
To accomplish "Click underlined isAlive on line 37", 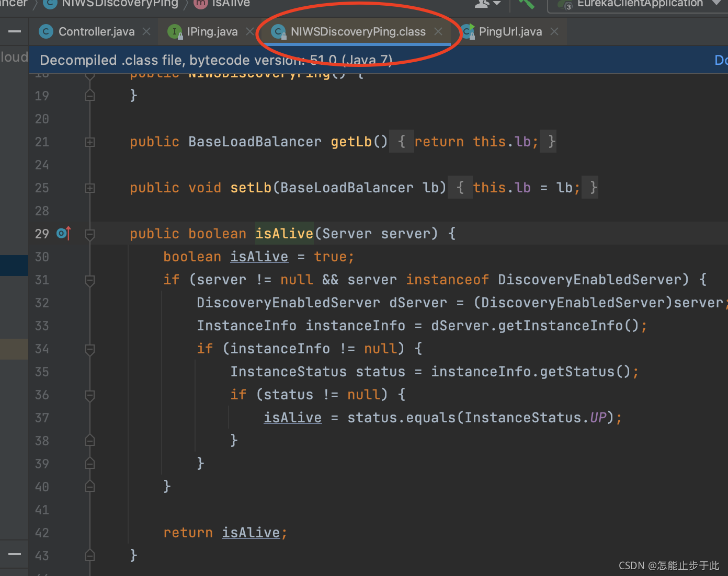I will pos(292,418).
